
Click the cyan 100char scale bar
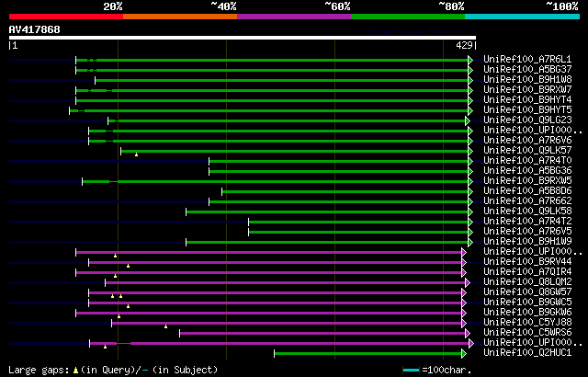[411, 371]
